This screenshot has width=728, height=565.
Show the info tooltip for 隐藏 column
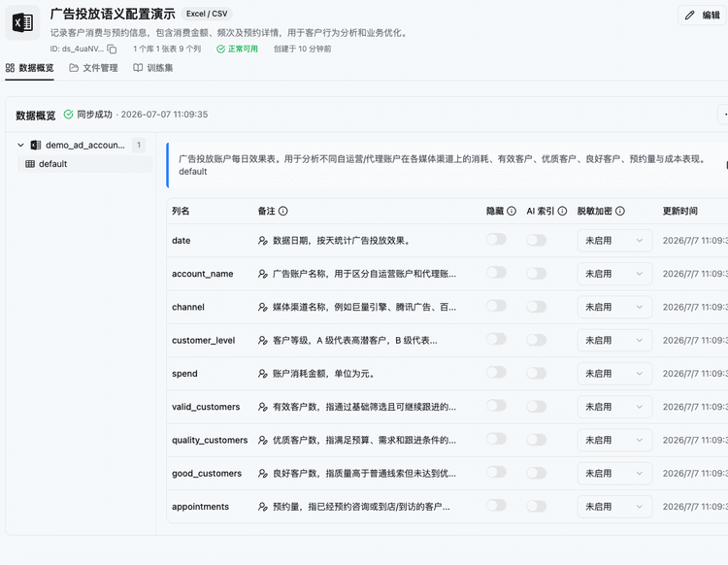[512, 211]
